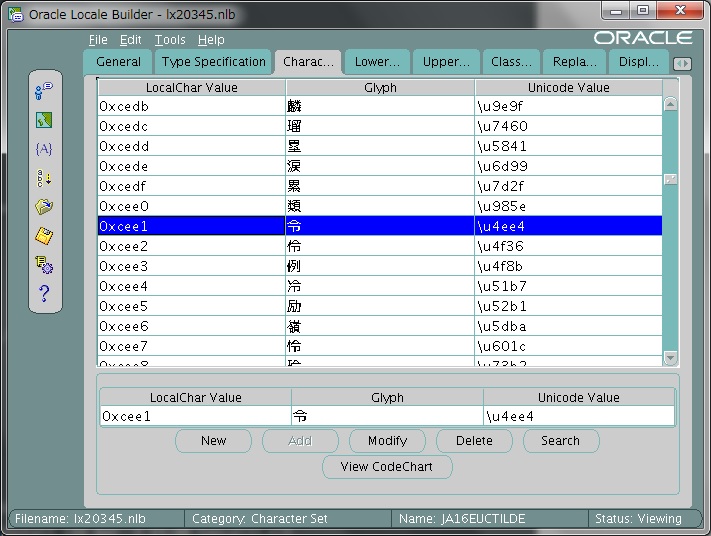Image resolution: width=711 pixels, height=536 pixels.
Task: Click the Unicode cell \u7460
Action: 569,126
